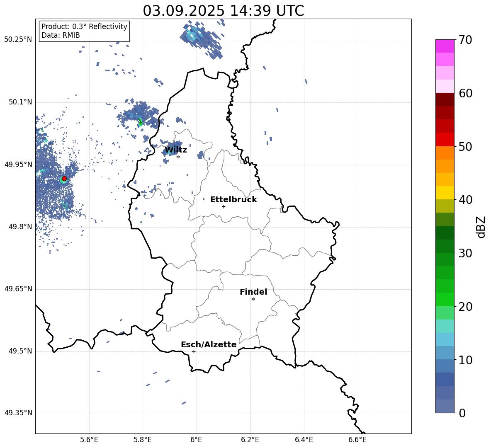
Task: Click the colorbar tick value 10
Action: 466,360
